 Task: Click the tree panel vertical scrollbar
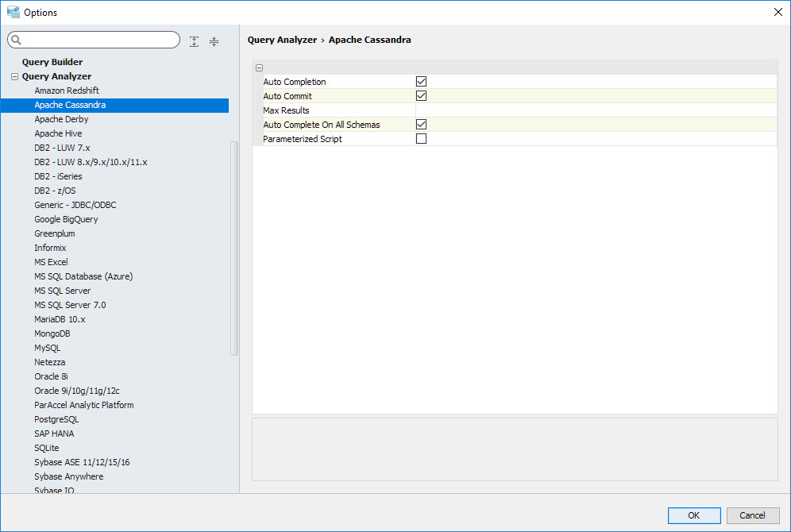coord(234,248)
